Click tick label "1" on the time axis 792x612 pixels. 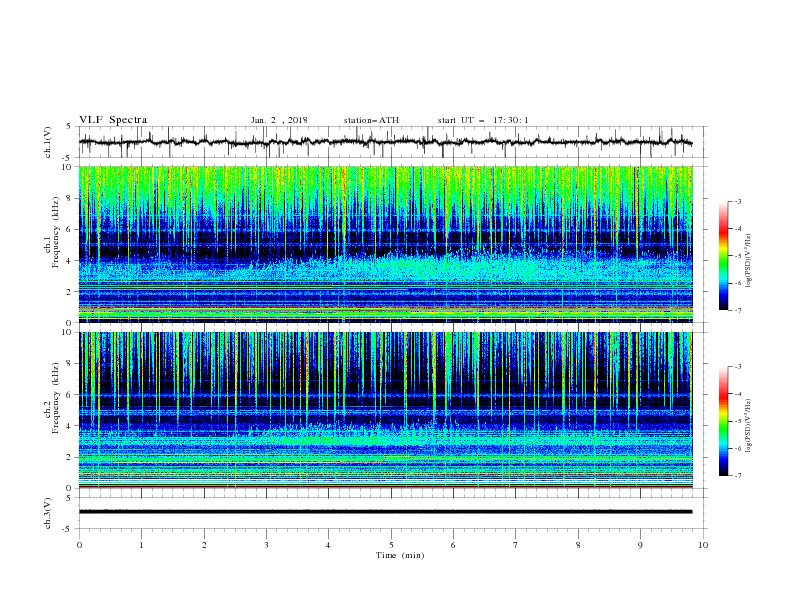click(141, 545)
